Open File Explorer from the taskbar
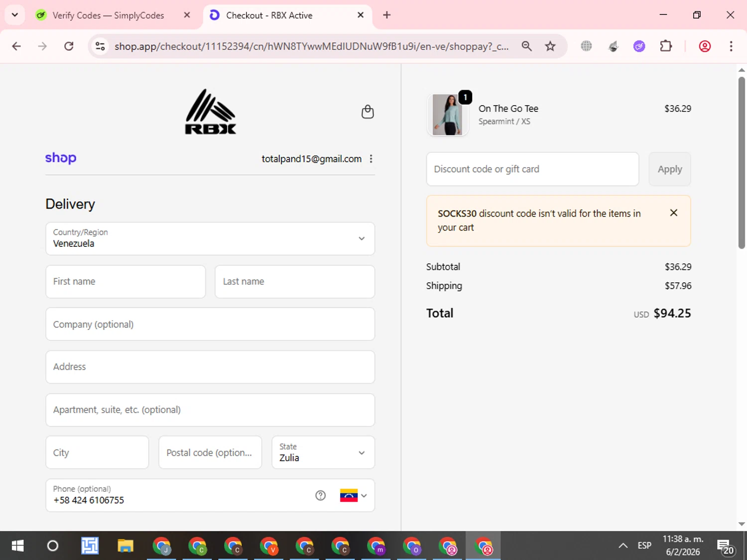 [125, 546]
